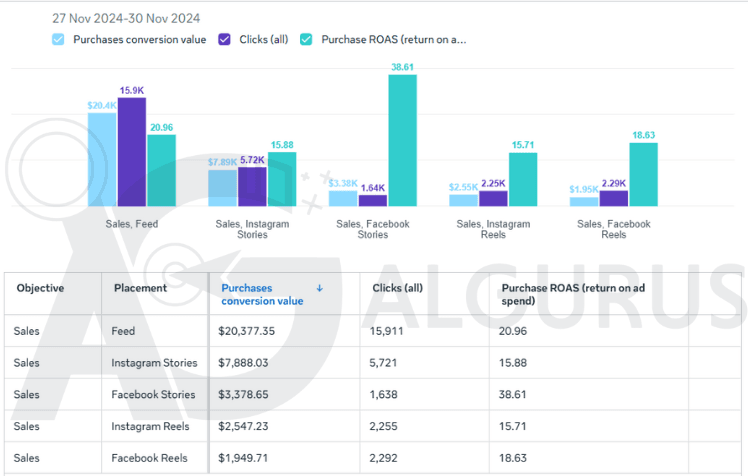Viewport: 753px width, 476px height.
Task: Toggle the Purchases conversion value legend checkbox
Action: [x=58, y=40]
